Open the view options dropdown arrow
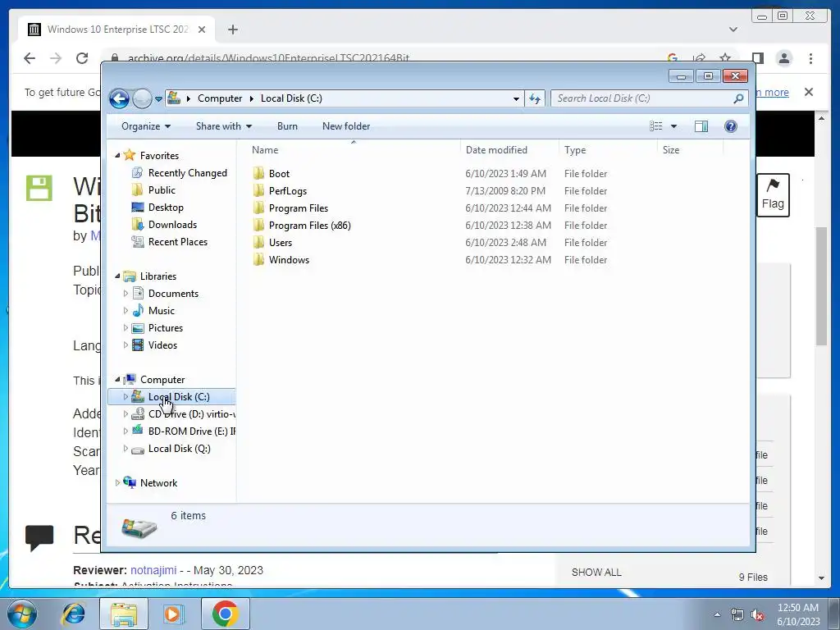The height and width of the screenshot is (630, 840). point(674,126)
